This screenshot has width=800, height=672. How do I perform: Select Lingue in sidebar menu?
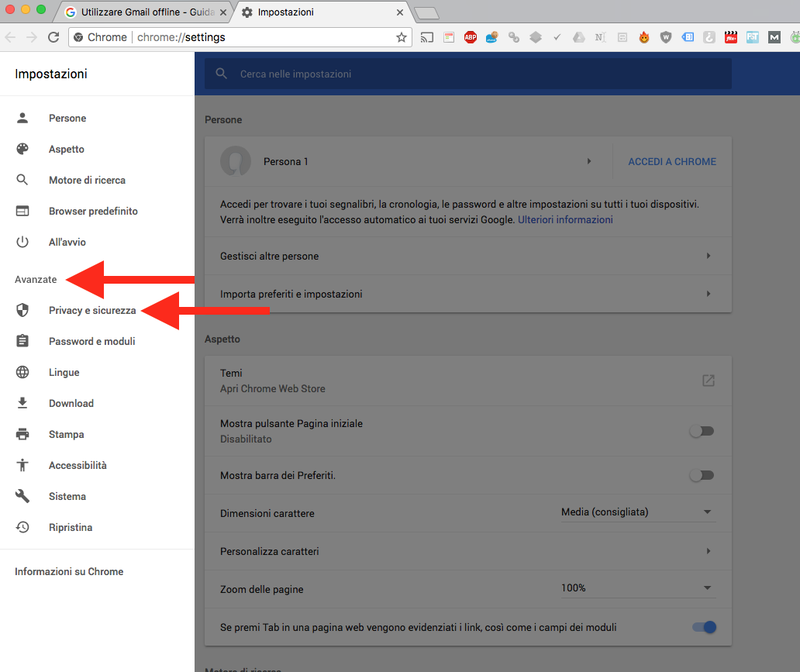coord(64,373)
